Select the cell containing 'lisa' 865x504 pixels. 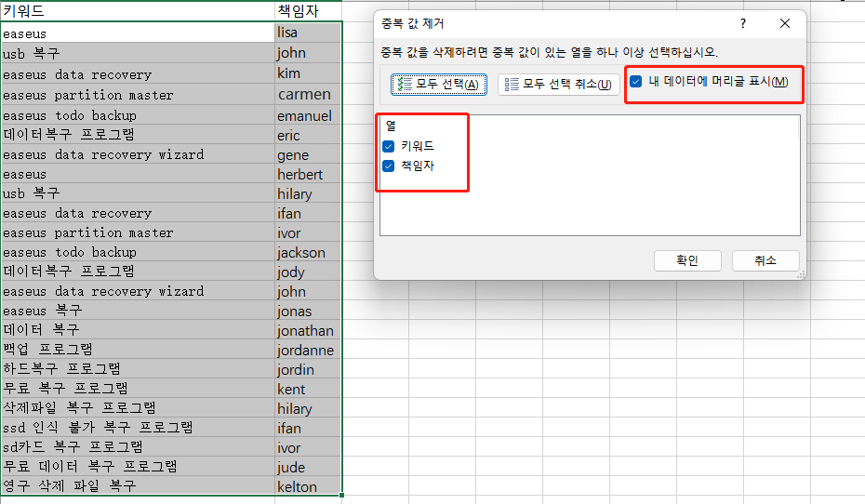tap(309, 33)
